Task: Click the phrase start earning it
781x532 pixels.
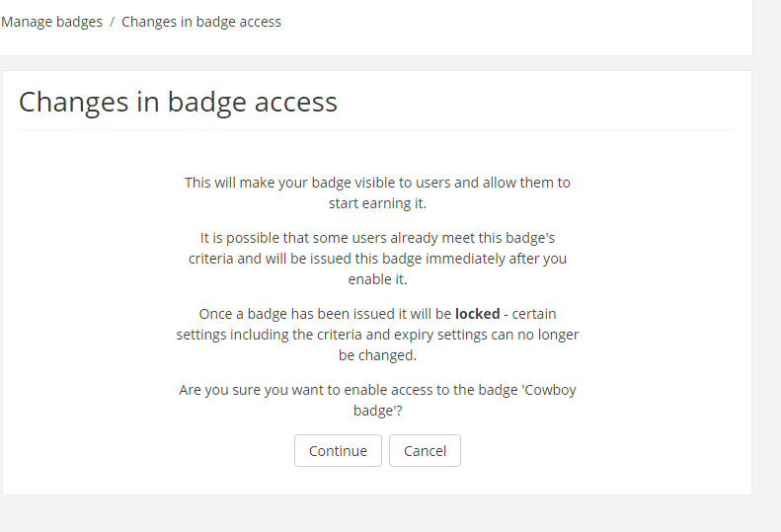Action: tap(377, 203)
